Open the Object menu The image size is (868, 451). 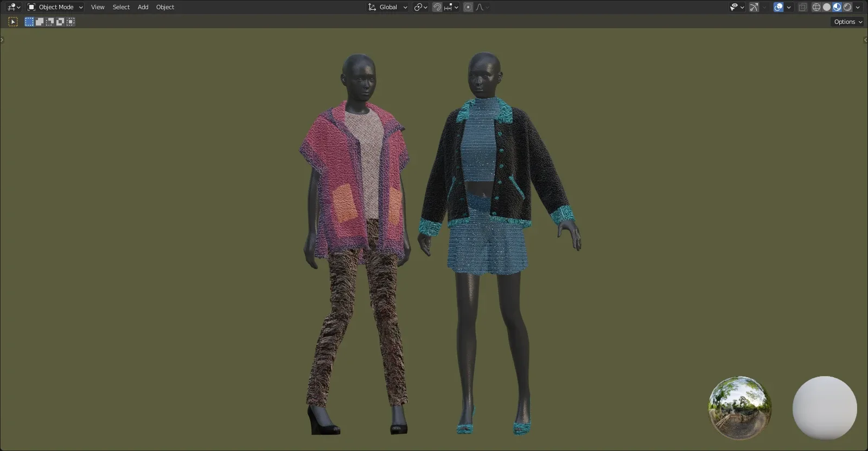tap(165, 7)
